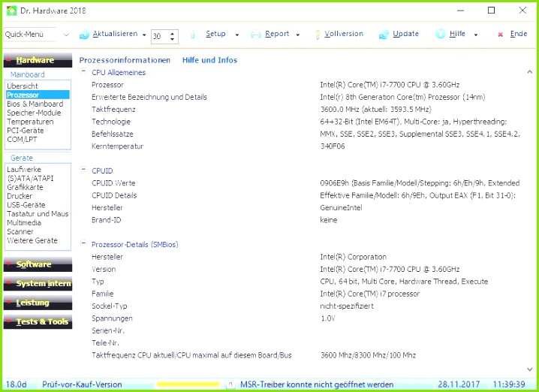Image resolution: width=539 pixels, height=392 pixels.
Task: Click the Update globe icon
Action: (x=384, y=35)
